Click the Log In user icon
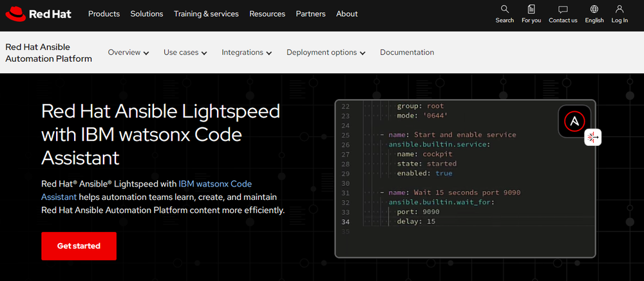Image resolution: width=644 pixels, height=281 pixels. (x=620, y=10)
